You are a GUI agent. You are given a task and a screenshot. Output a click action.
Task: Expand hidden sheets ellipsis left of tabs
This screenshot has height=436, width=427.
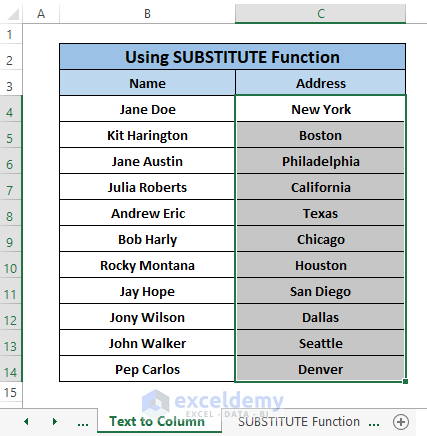[83, 423]
